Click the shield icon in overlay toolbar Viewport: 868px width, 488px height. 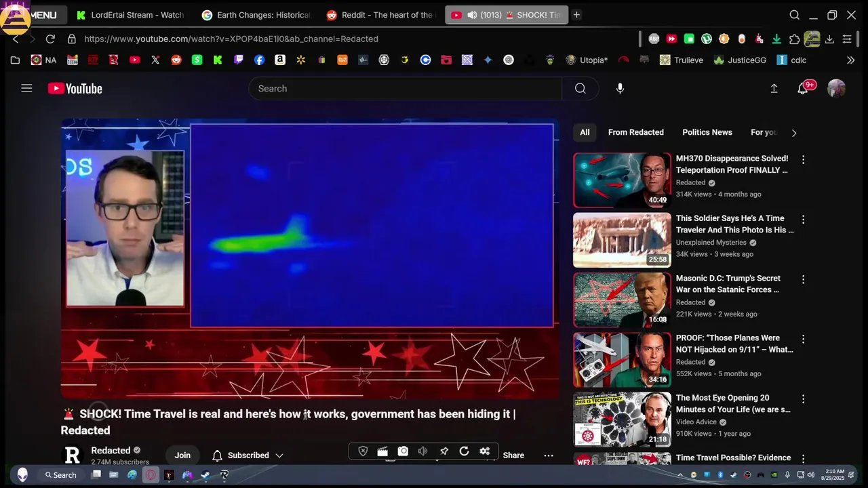click(x=363, y=451)
